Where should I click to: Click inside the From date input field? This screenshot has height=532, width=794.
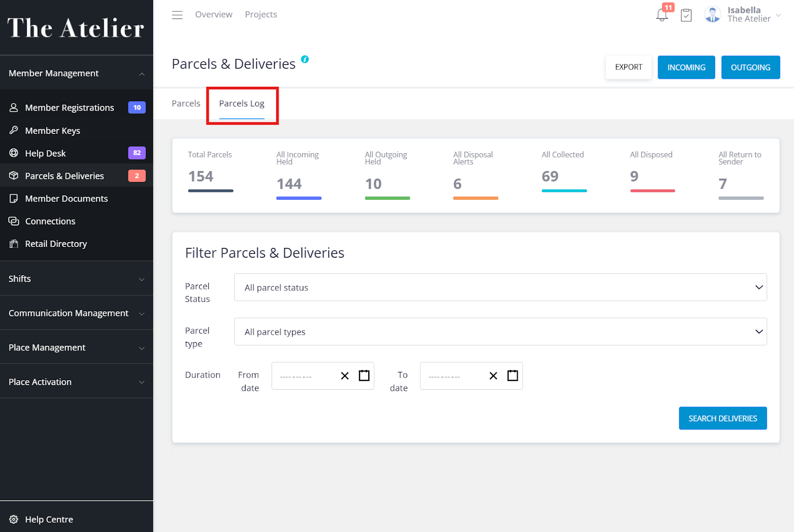coord(303,376)
